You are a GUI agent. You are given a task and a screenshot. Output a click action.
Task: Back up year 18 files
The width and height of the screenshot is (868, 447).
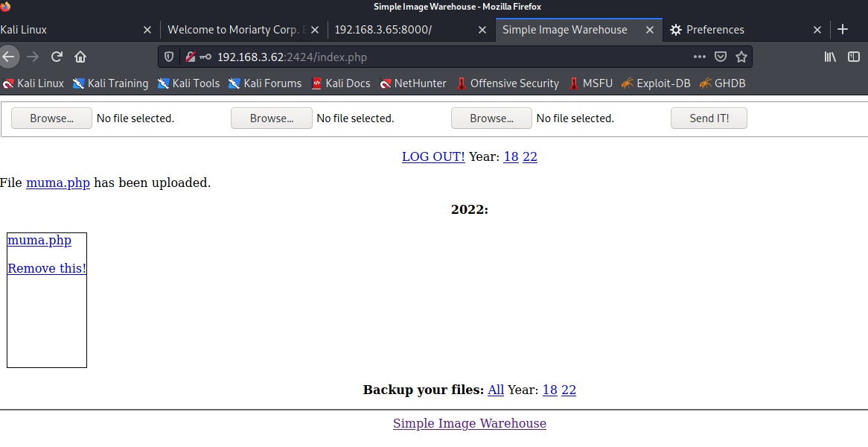point(549,390)
